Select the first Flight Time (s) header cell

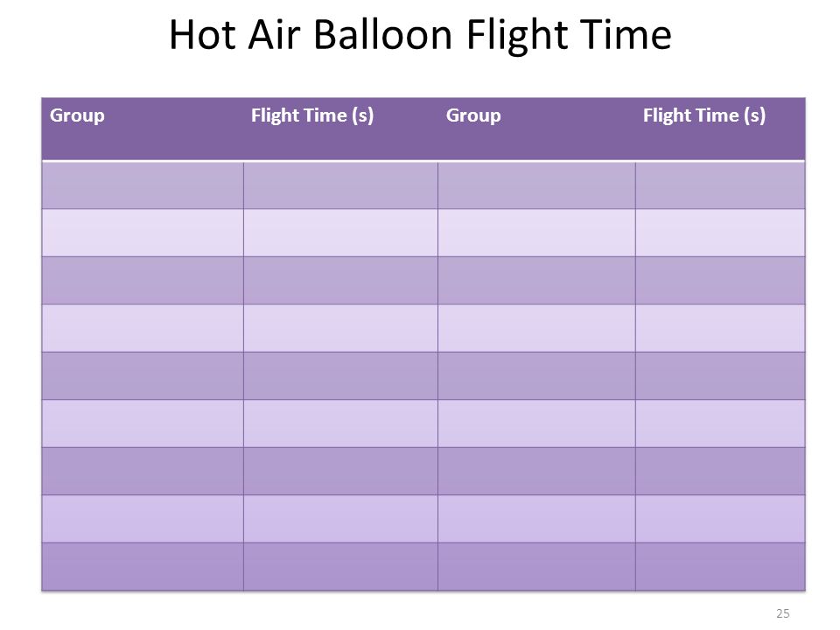[x=340, y=129]
